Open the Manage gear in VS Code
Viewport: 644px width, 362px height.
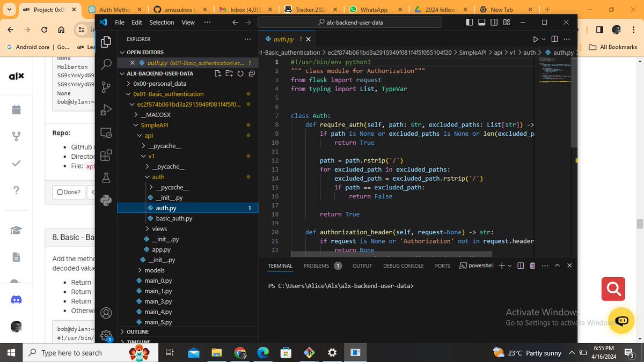coord(106,335)
